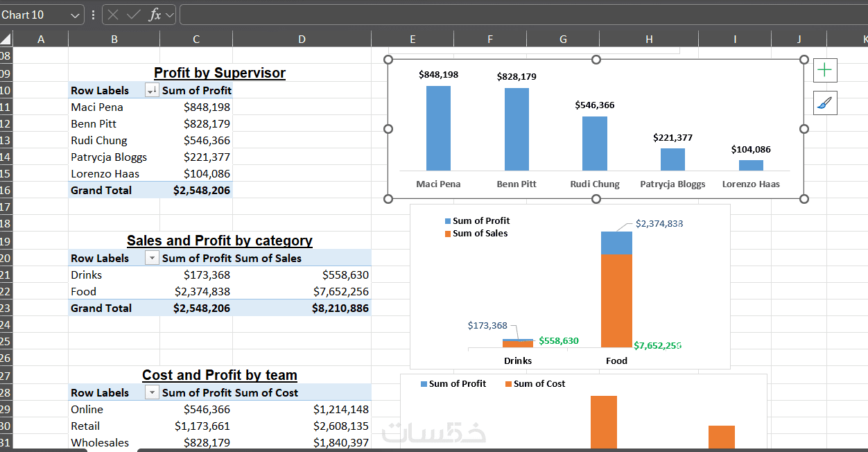Click the formula bar Enter checkmark icon

click(x=133, y=15)
